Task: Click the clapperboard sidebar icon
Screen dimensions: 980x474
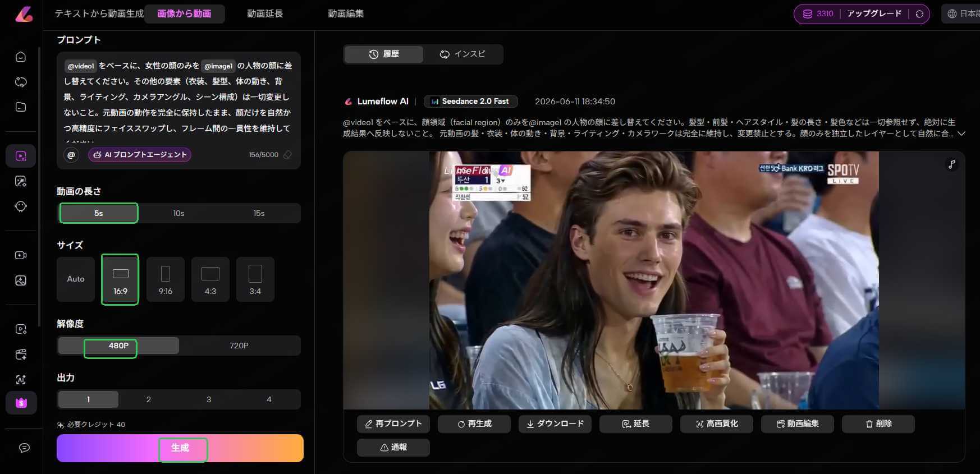Action: [21, 355]
